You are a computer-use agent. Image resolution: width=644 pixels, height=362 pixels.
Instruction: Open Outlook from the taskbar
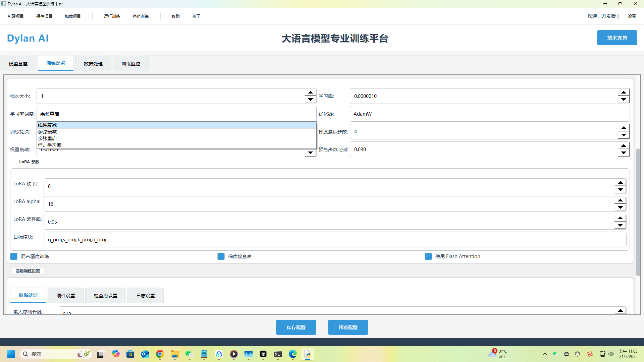pos(145,354)
